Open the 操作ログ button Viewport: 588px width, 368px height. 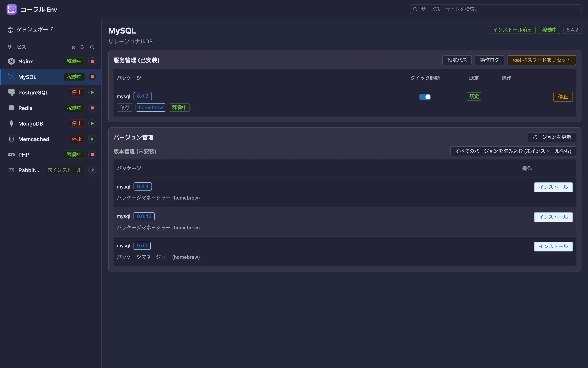pyautogui.click(x=489, y=60)
